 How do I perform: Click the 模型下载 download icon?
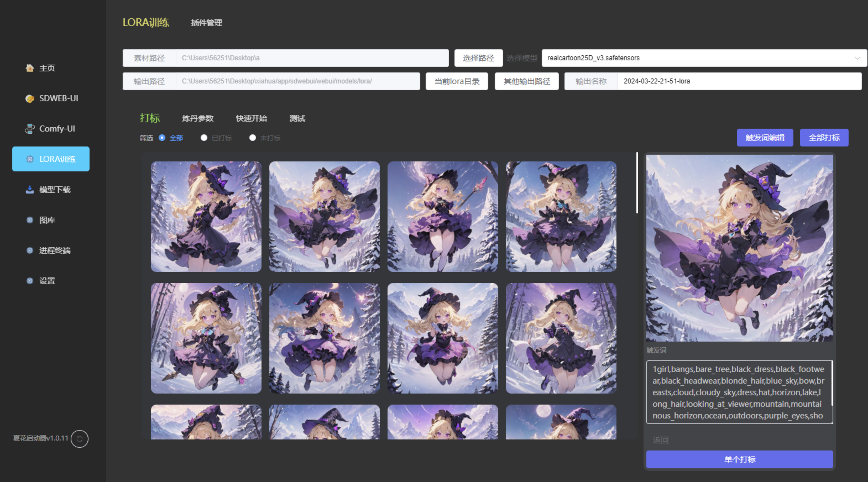30,190
